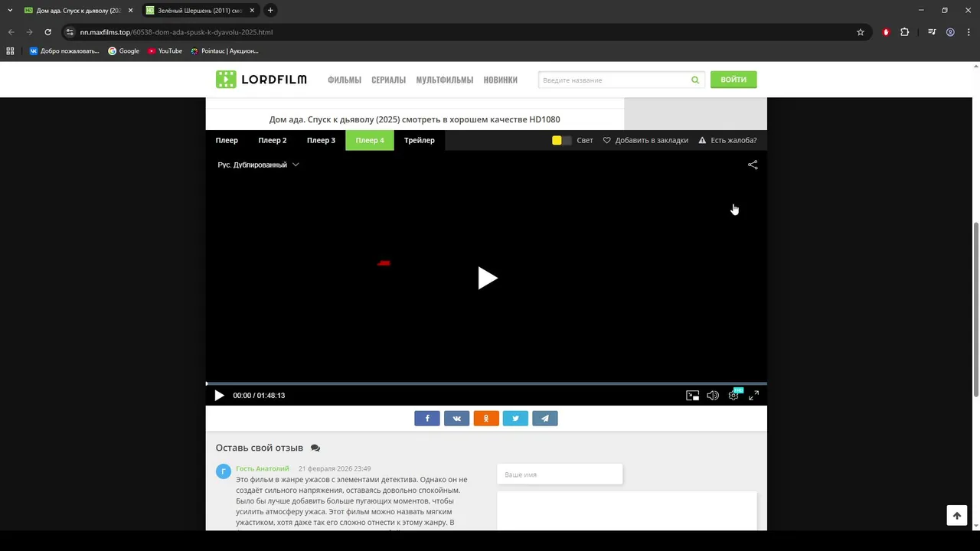Click the video progress seek bar

pyautogui.click(x=486, y=383)
